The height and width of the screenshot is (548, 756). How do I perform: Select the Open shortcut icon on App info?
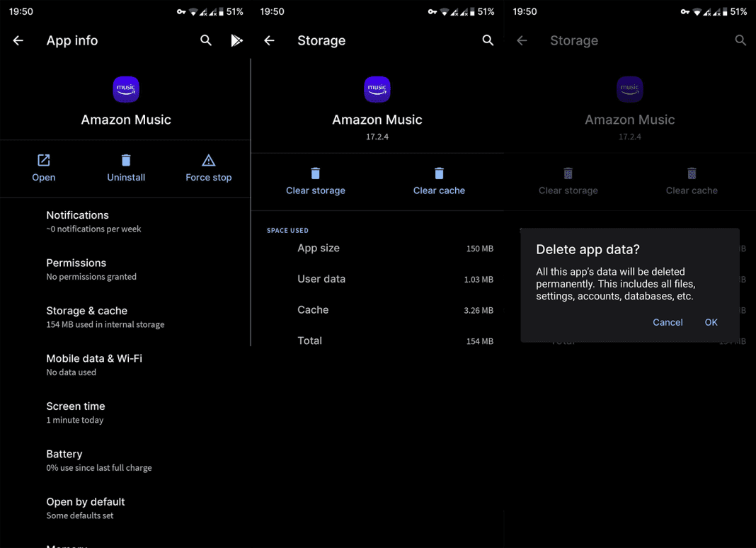pos(43,160)
